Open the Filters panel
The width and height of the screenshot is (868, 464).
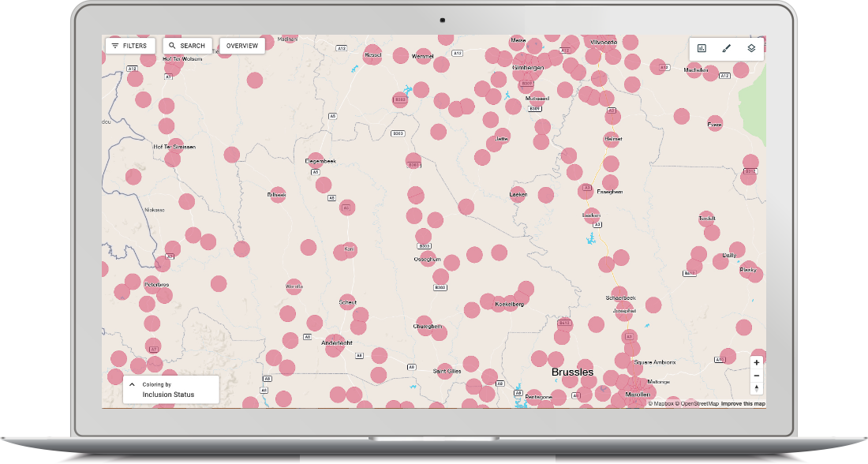point(130,46)
